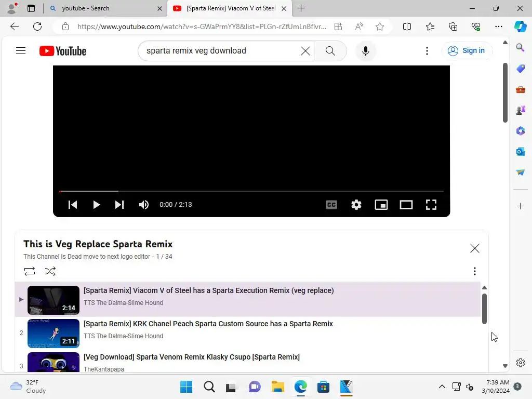Open Read aloud in address bar
Screen dimensions: 532x399
pyautogui.click(x=359, y=26)
